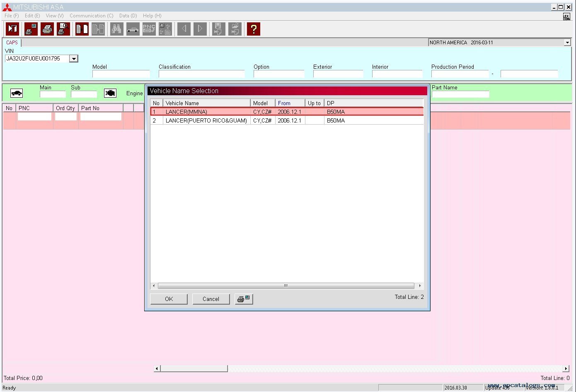576x392 pixels.
Task: Click the vehicle icon in green bar
Action: click(17, 93)
